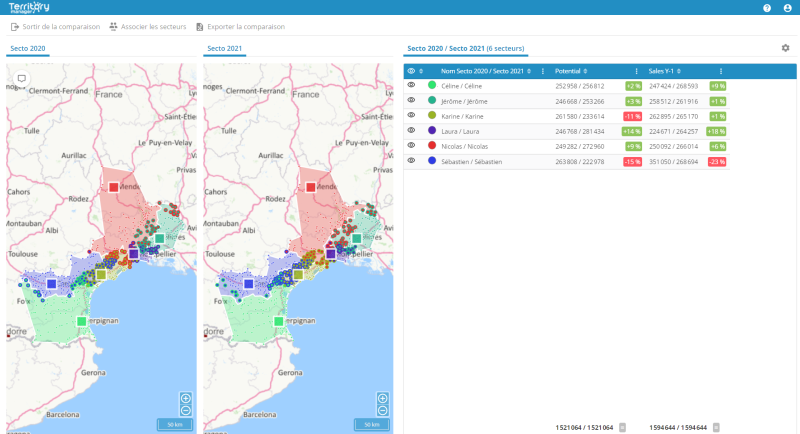
Task: Open the help question mark icon
Action: click(x=767, y=8)
